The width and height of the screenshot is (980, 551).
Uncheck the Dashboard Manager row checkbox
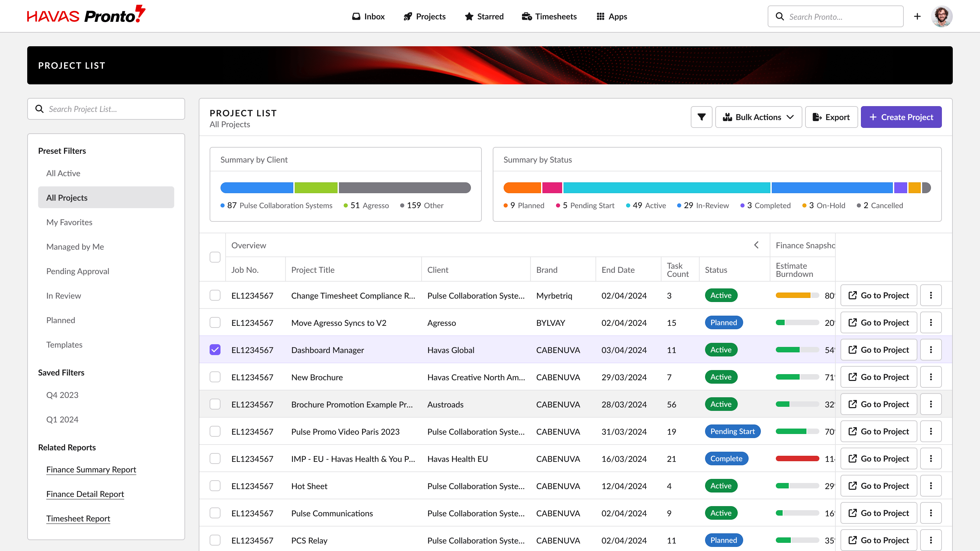tap(215, 349)
